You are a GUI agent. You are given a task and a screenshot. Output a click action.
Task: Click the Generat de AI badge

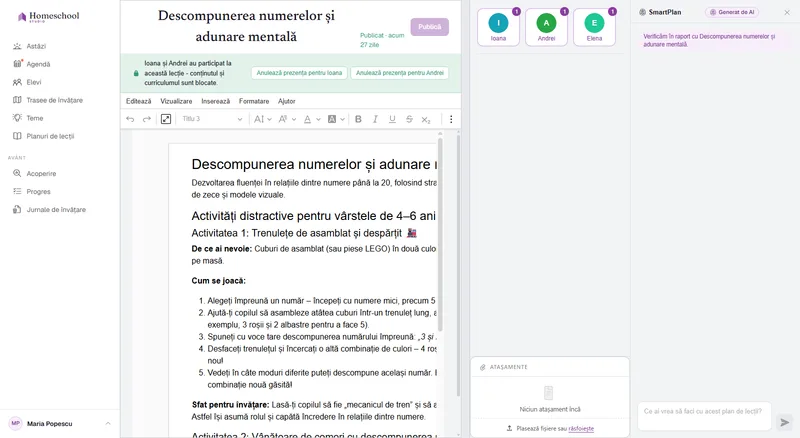click(732, 12)
